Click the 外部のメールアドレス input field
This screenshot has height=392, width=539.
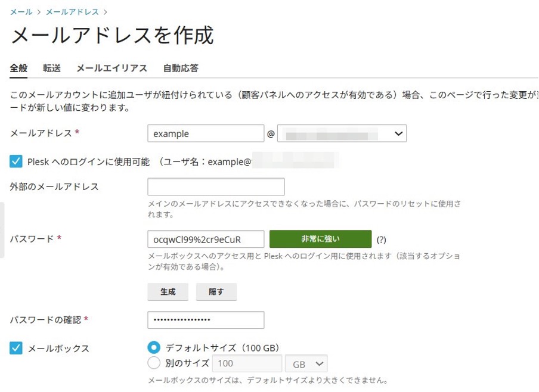click(216, 186)
